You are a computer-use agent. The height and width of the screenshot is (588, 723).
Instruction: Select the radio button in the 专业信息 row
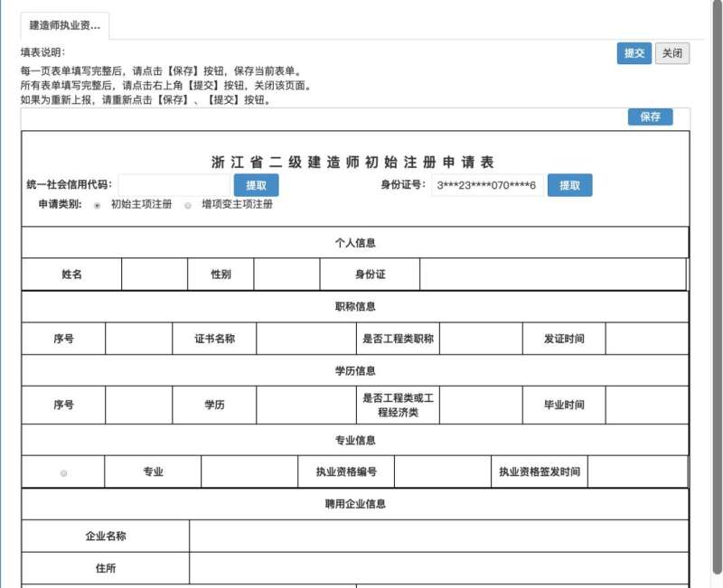[x=63, y=471]
